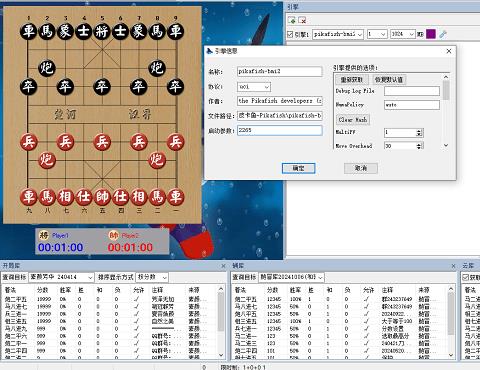Select the black cannon near top-left
This screenshot has height=370, width=480.
coord(47,68)
